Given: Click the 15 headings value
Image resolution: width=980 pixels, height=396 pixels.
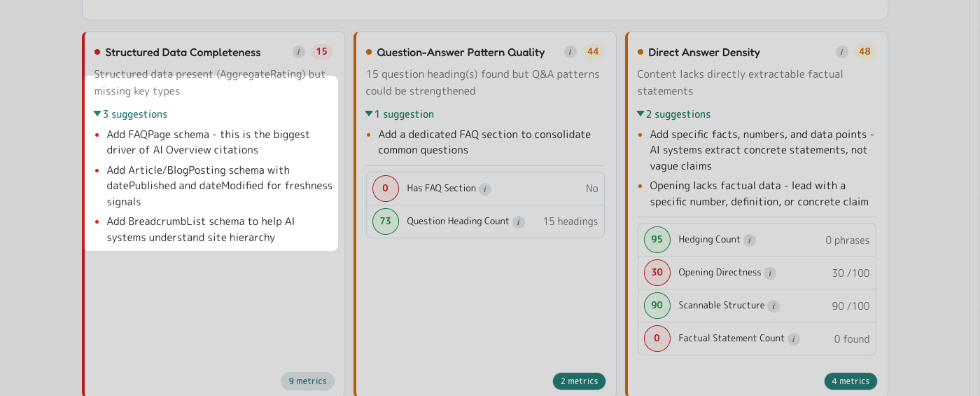Looking at the screenshot, I should click(x=570, y=221).
